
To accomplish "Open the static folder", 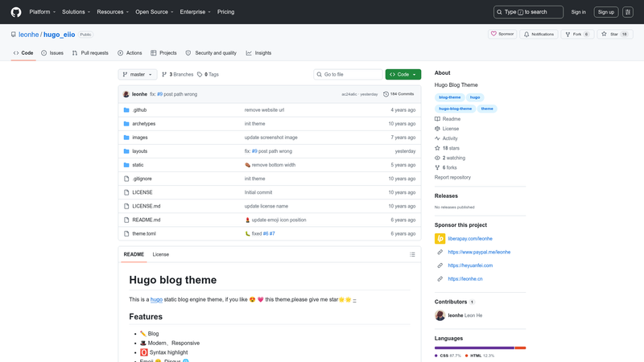I will [138, 165].
